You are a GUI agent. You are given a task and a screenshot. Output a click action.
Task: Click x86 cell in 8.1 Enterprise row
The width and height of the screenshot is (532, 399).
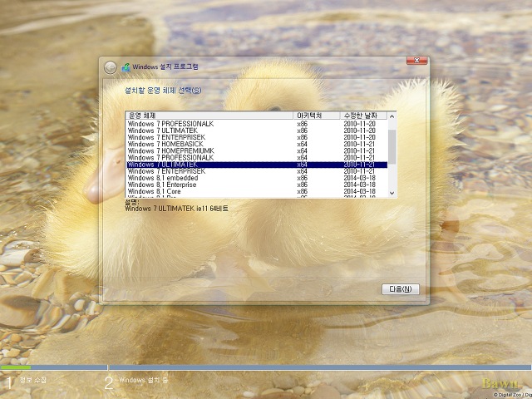point(302,185)
